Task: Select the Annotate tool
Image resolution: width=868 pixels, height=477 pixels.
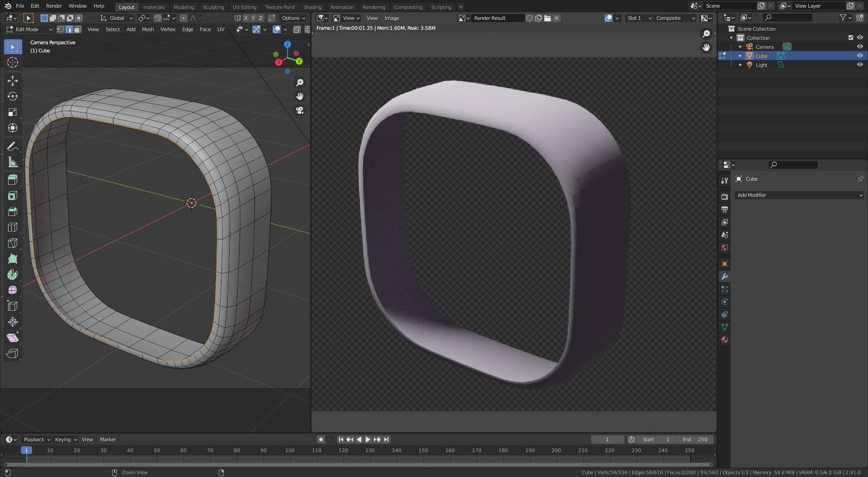Action: pos(13,146)
